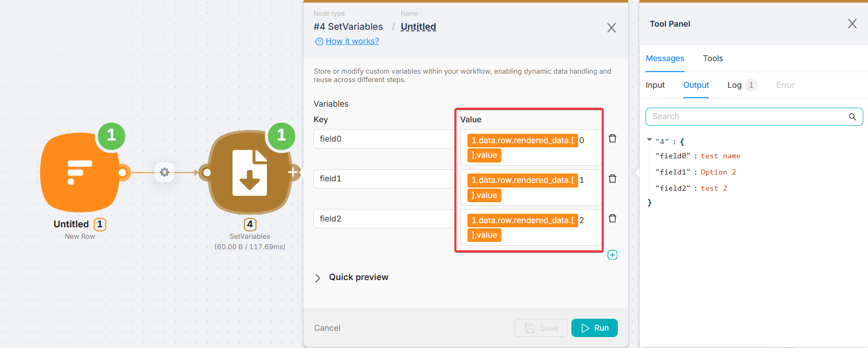
Task: Focus the Search box in Output
Action: pos(747,117)
